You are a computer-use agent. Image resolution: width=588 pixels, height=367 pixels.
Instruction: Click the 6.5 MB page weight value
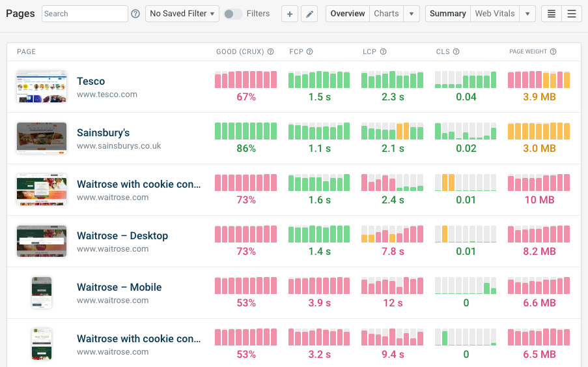click(539, 355)
